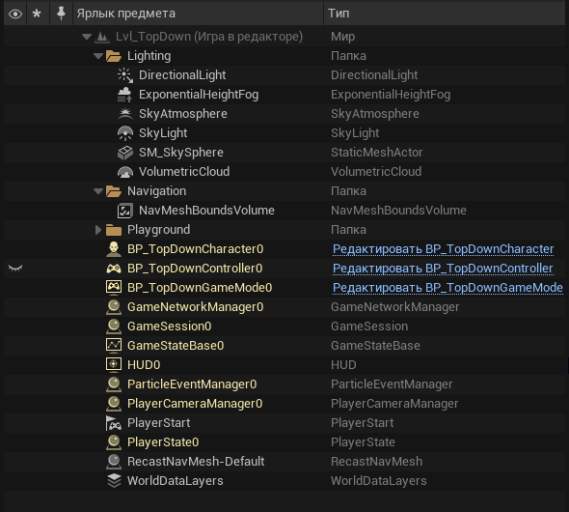
Task: Click the Lighting folder icon
Action: 114,56
